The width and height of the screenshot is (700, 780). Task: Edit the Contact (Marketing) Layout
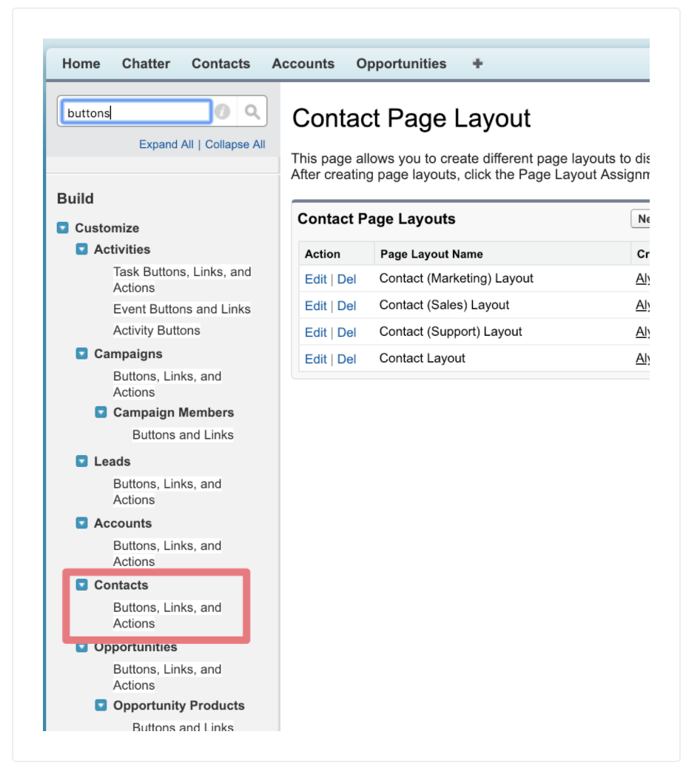click(315, 279)
